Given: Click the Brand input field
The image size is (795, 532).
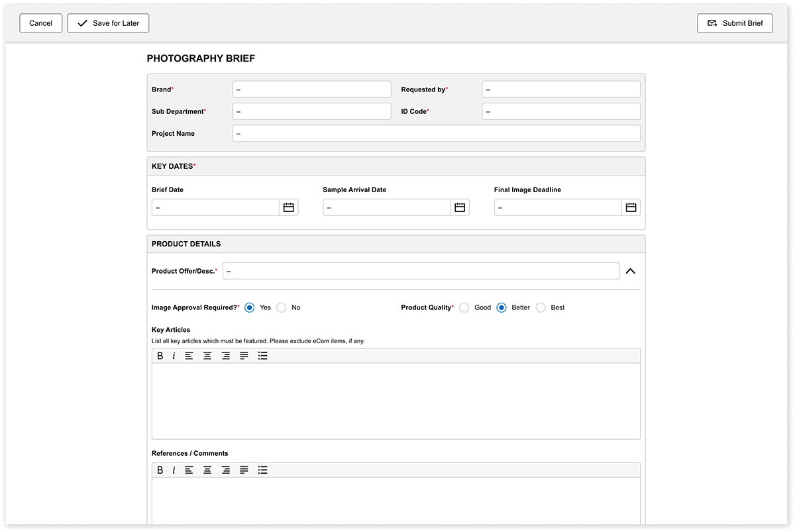Looking at the screenshot, I should [x=311, y=89].
